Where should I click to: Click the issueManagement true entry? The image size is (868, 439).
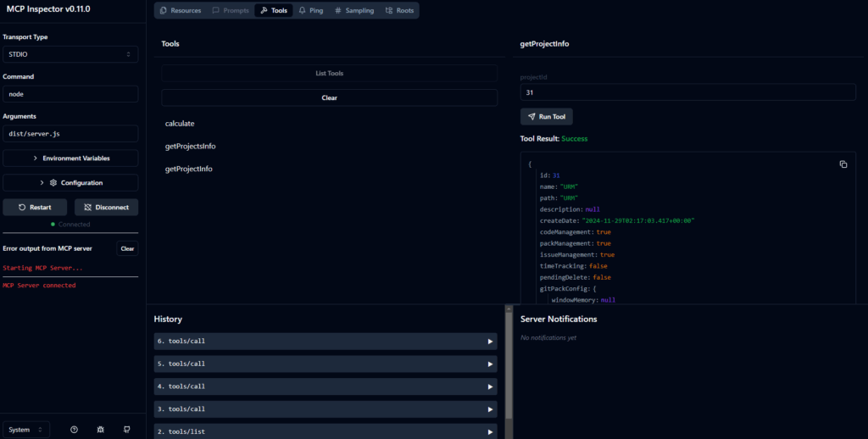click(x=576, y=254)
